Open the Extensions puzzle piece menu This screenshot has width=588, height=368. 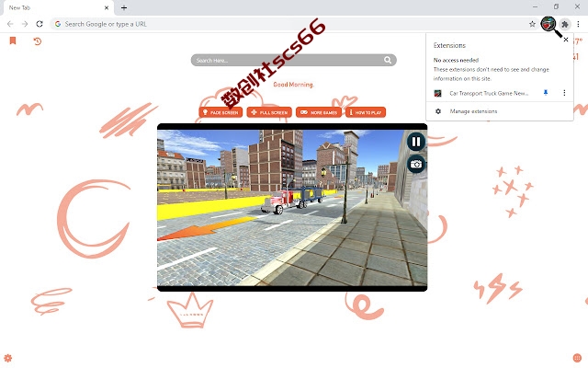click(565, 25)
